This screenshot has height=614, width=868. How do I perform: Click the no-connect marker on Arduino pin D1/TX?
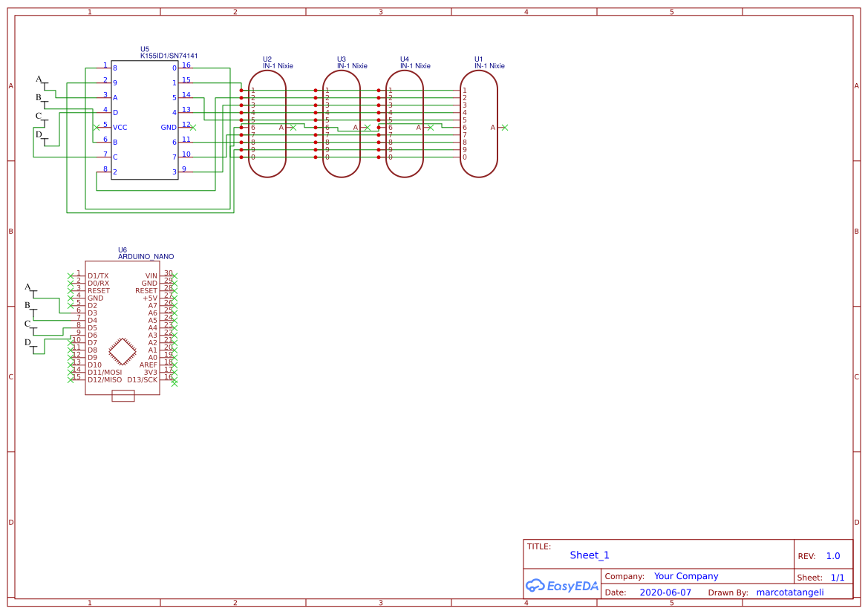(x=71, y=274)
